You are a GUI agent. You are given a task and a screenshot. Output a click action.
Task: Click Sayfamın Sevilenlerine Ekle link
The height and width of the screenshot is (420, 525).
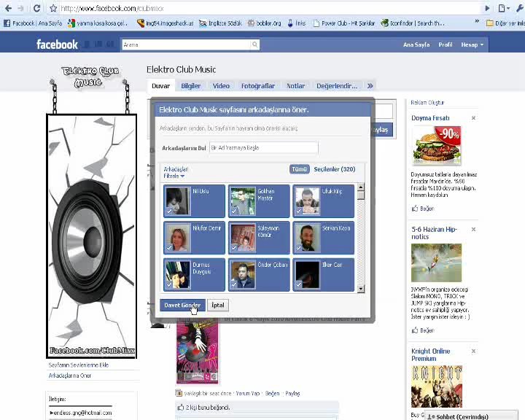79,365
